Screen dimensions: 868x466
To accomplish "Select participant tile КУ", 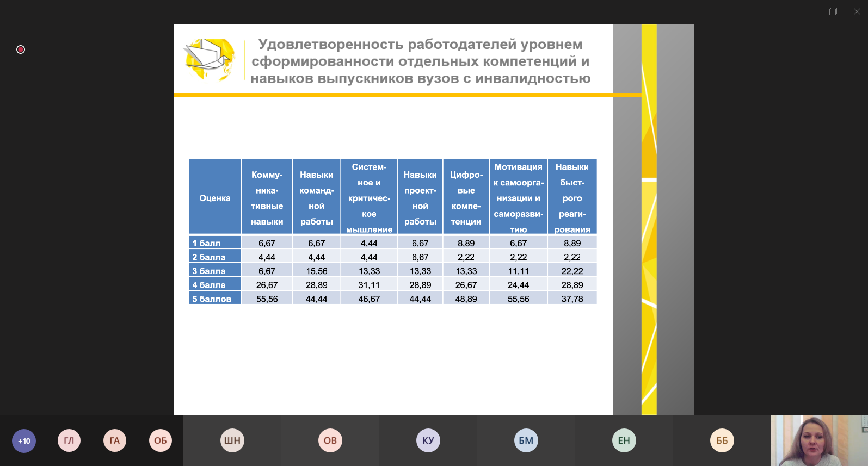I will coord(428,440).
